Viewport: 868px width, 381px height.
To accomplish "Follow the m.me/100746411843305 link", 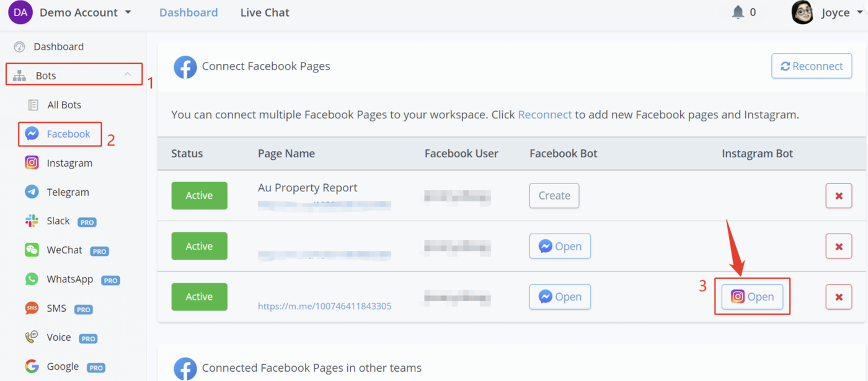I will [324, 306].
